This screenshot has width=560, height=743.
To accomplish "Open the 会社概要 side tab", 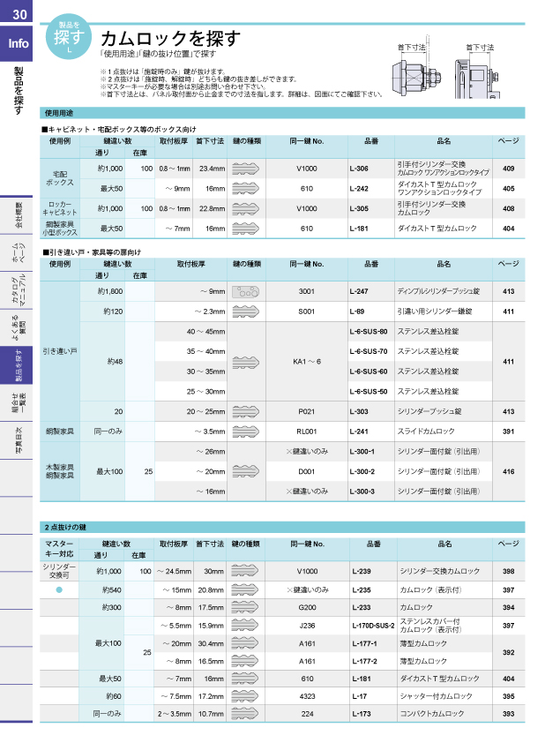I will point(19,218).
